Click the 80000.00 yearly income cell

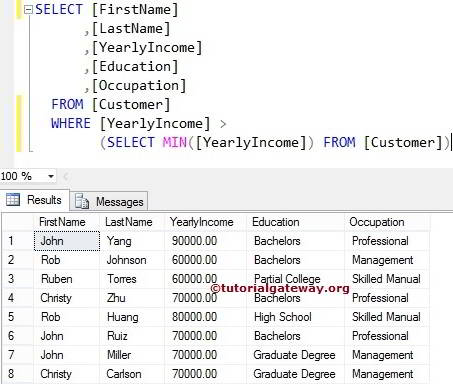(x=205, y=317)
